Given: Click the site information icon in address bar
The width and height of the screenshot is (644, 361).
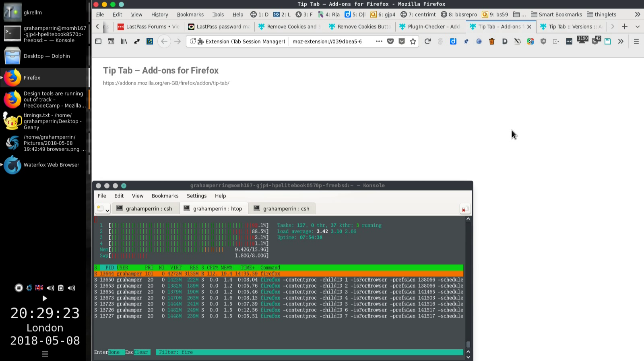Looking at the screenshot, I should coord(193,41).
